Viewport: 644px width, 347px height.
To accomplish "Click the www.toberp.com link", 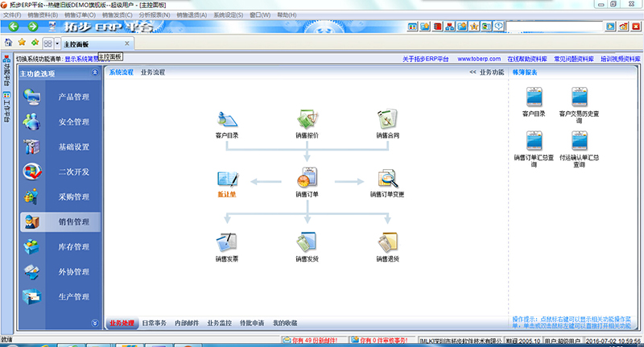I will point(479,60).
